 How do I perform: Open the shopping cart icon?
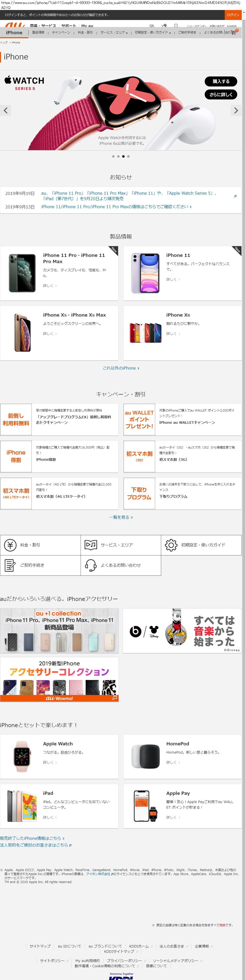(233, 32)
